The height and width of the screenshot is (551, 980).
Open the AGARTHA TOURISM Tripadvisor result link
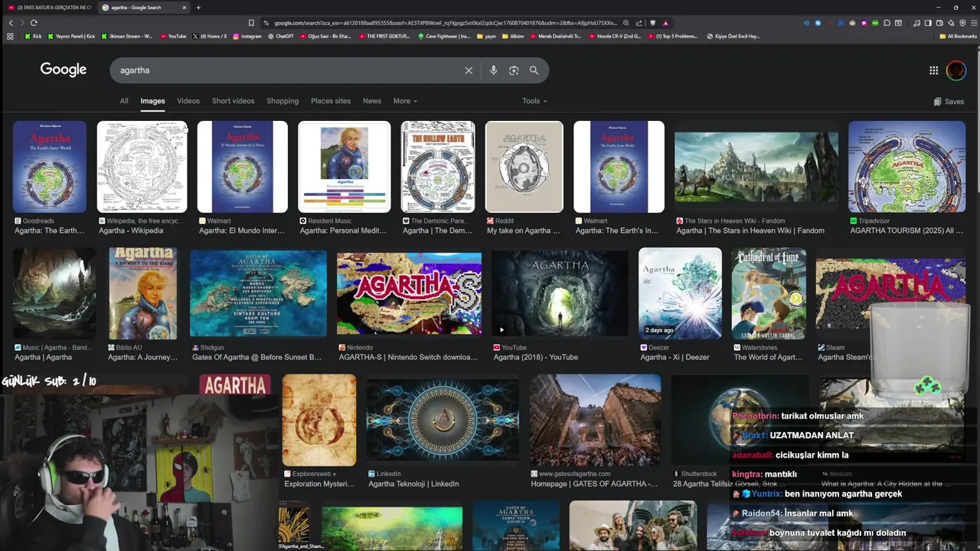[906, 230]
